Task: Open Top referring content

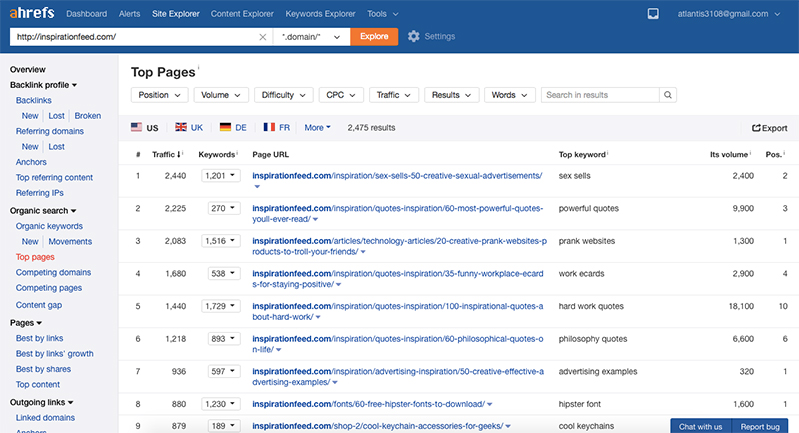Action: tap(54, 177)
